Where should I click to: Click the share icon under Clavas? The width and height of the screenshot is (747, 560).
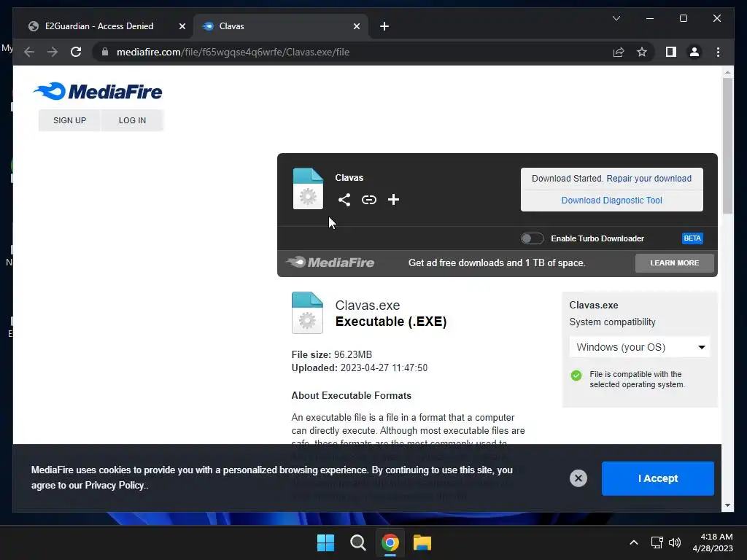point(344,200)
